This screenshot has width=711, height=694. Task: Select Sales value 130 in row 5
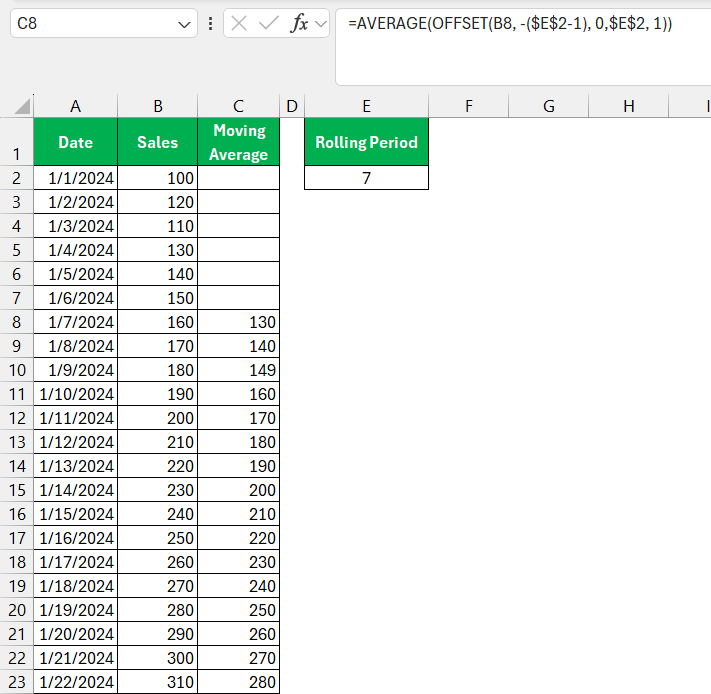point(157,250)
